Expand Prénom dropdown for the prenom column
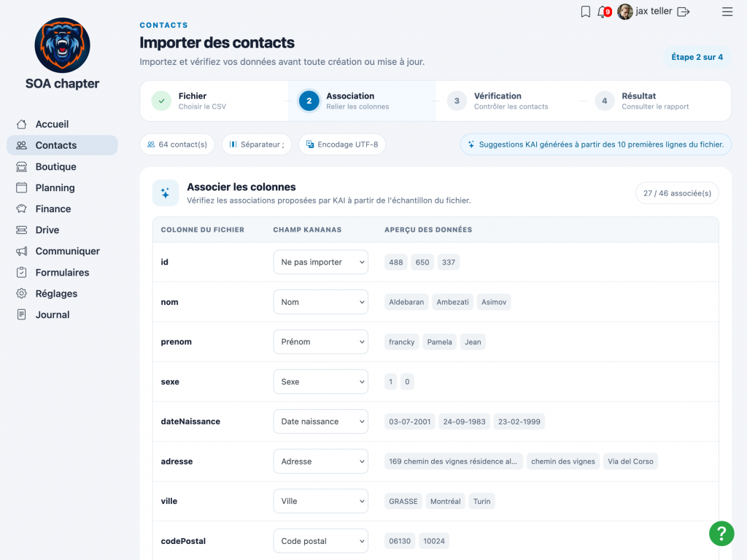Image resolution: width=747 pixels, height=560 pixels. click(321, 342)
